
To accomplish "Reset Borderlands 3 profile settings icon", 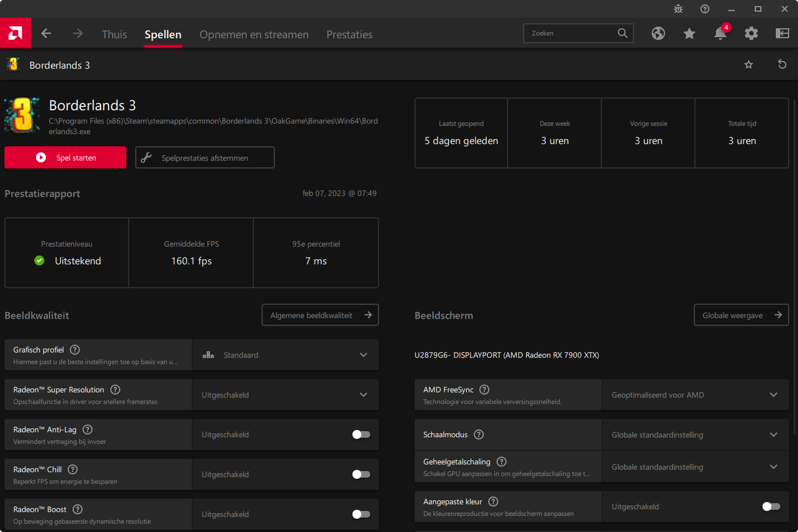I will tap(782, 64).
